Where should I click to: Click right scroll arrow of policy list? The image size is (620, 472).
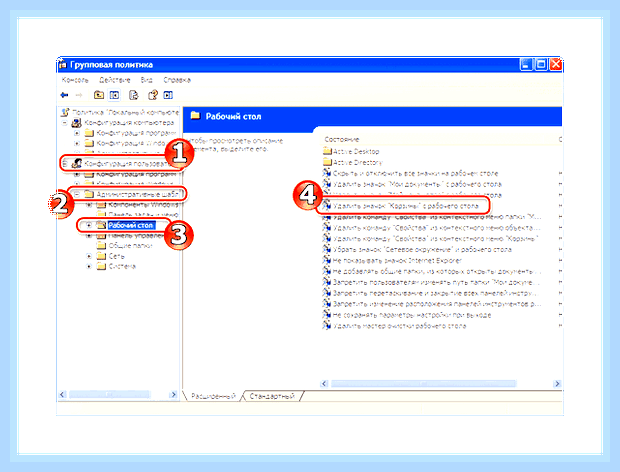coord(557,383)
